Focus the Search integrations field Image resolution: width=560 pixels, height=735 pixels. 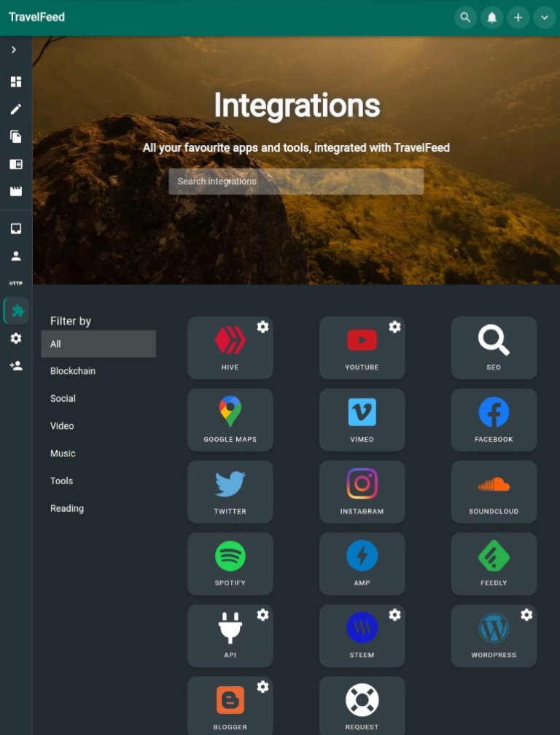pos(296,182)
